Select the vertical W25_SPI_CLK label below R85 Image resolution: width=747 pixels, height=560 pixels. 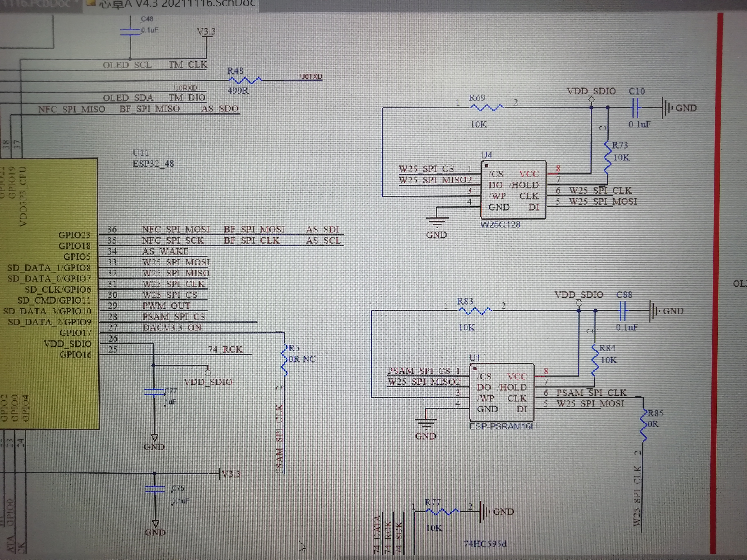pos(637,496)
